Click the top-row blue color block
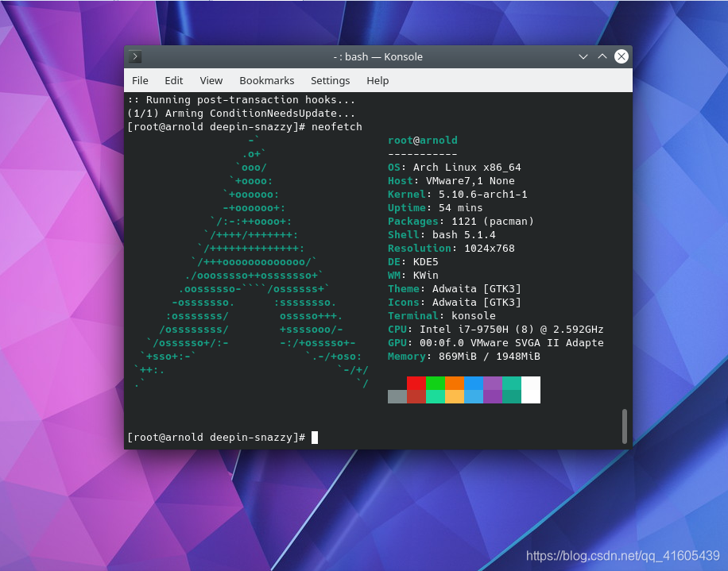Screen dimensions: 728x571 (x=474, y=383)
